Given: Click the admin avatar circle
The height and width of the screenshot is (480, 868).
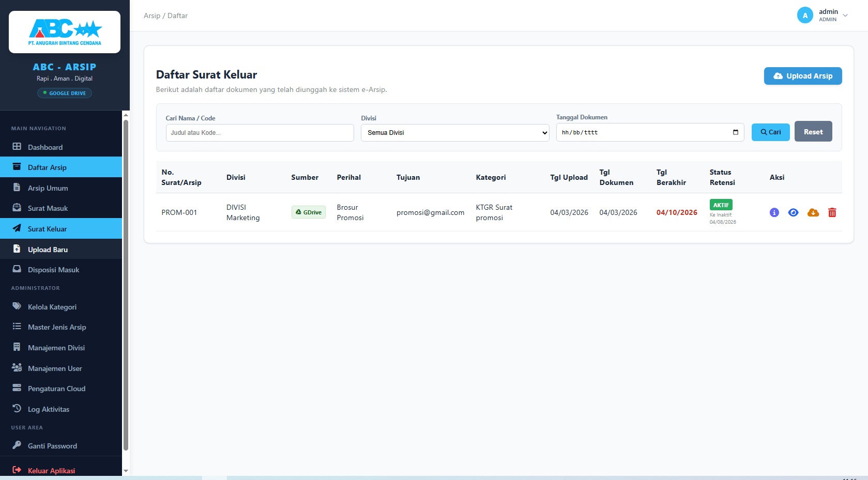Looking at the screenshot, I should (x=805, y=16).
